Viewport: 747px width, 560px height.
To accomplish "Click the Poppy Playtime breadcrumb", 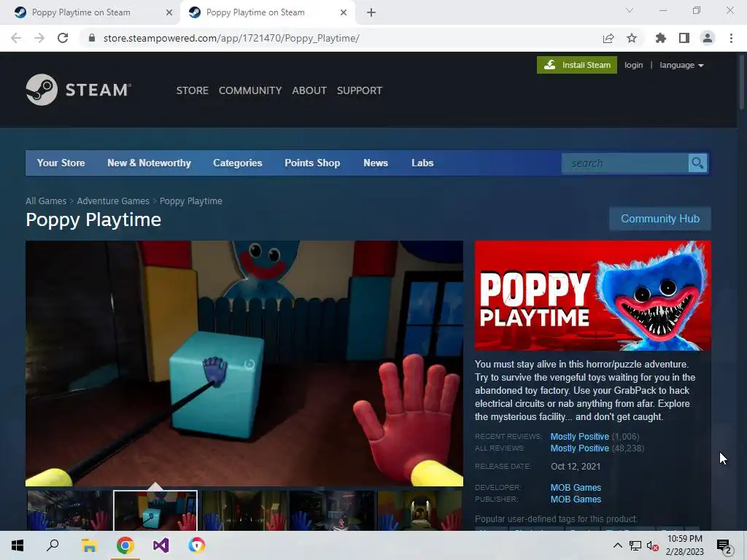I will [190, 201].
